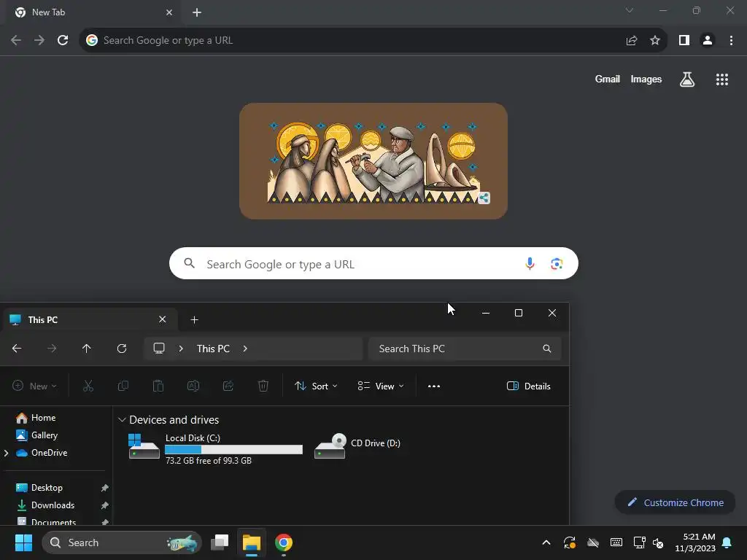The height and width of the screenshot is (560, 747).
Task: Open Google apps grid
Action: click(x=722, y=79)
